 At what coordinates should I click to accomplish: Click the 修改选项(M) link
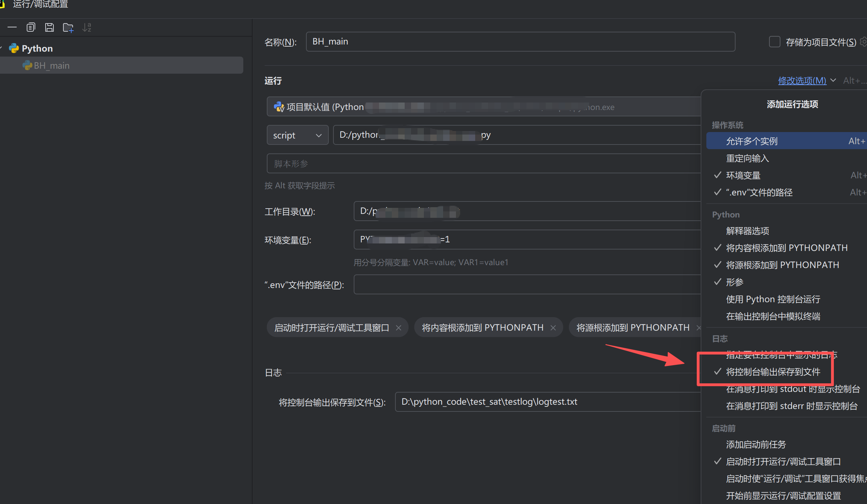[802, 81]
